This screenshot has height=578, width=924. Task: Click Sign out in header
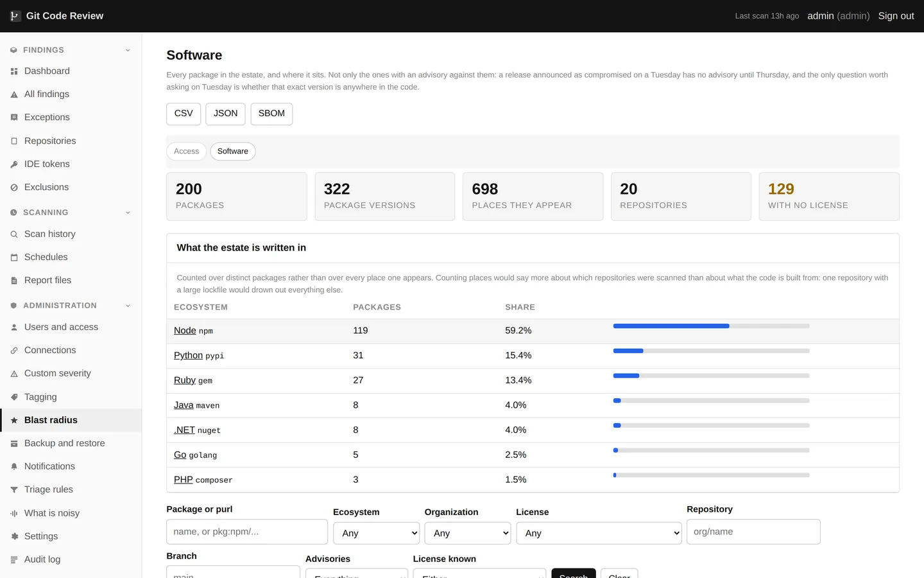(896, 16)
